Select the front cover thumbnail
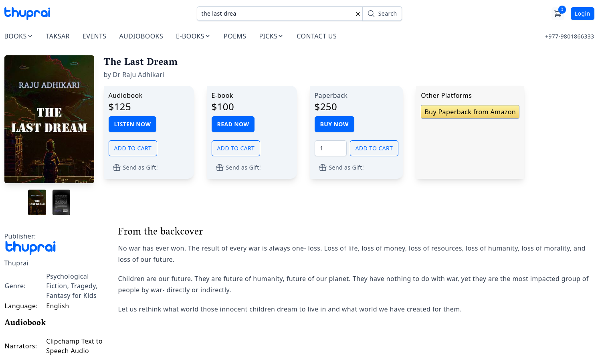The width and height of the screenshot is (600, 364). pos(37,202)
